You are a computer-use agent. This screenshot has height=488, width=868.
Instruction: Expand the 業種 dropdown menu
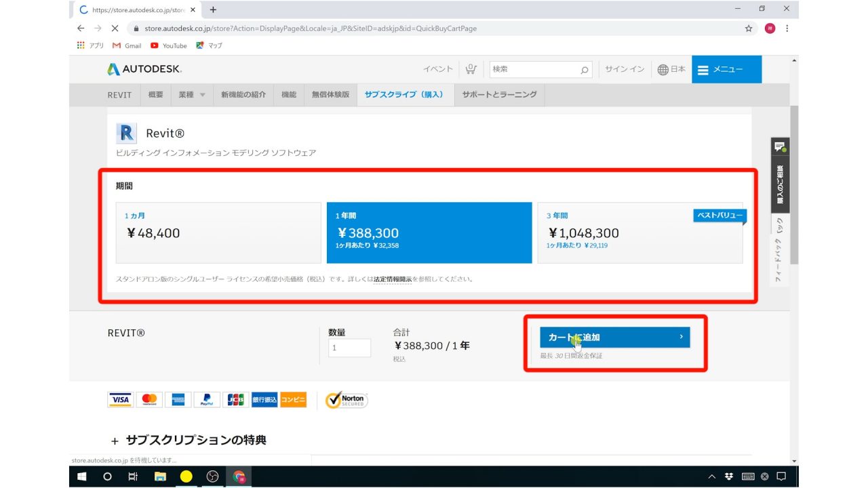(x=191, y=95)
